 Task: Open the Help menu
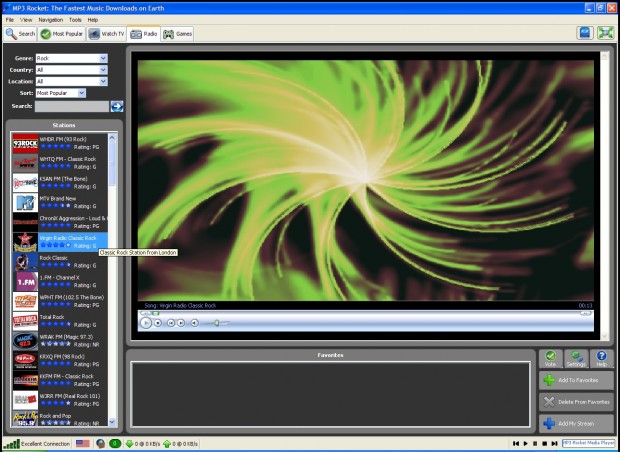tap(93, 20)
